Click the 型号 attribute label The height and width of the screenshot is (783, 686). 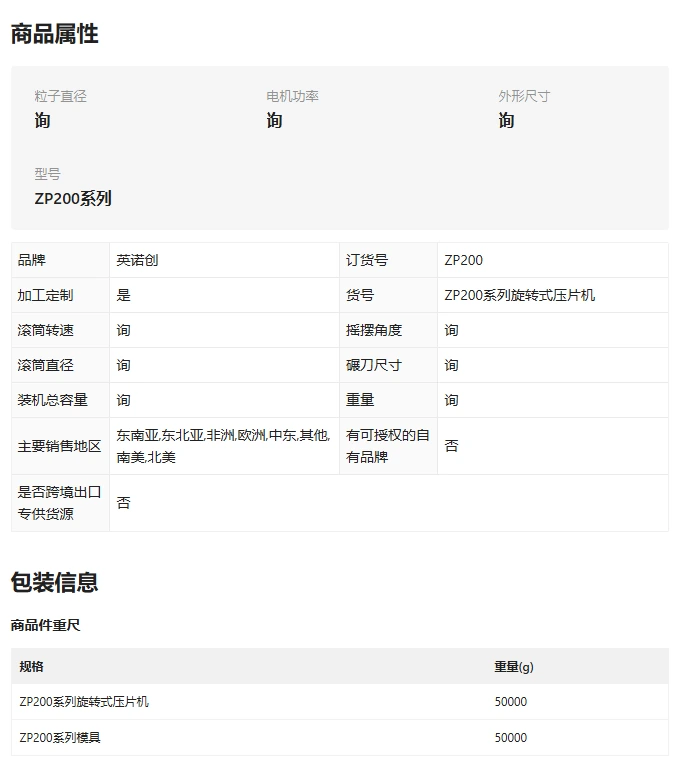click(x=47, y=174)
